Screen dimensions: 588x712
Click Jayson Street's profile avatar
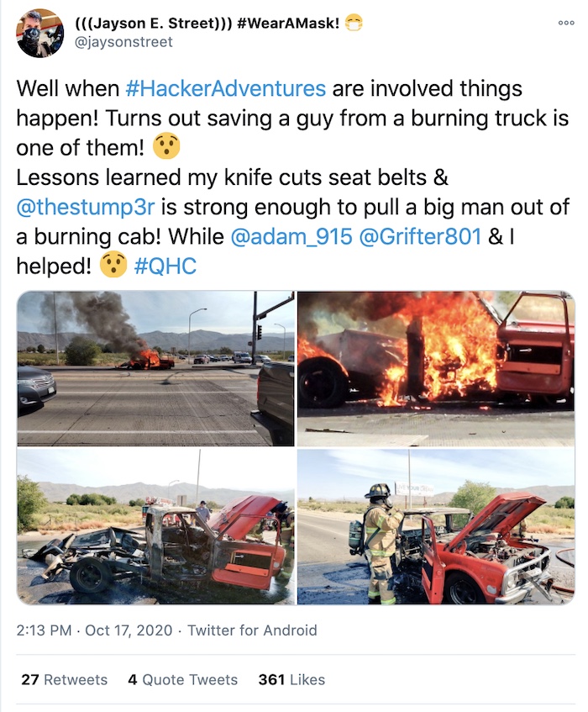tap(40, 33)
